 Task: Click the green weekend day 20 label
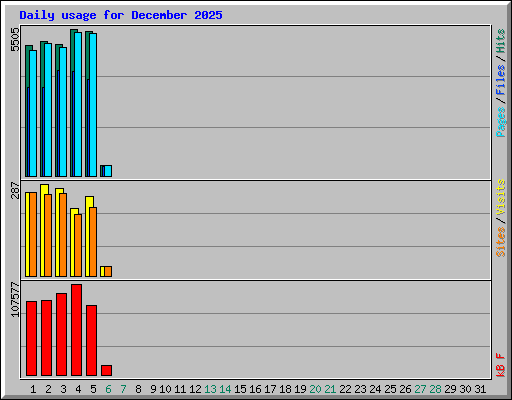[x=315, y=389]
